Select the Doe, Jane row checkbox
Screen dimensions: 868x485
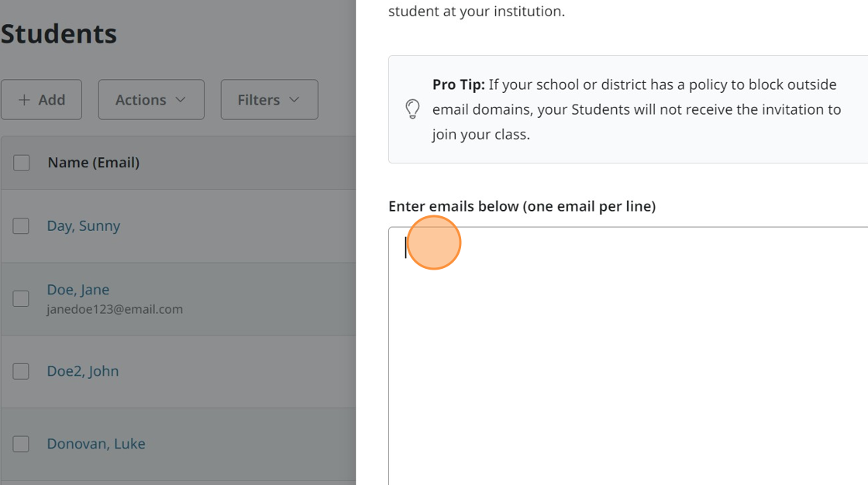[x=21, y=299]
